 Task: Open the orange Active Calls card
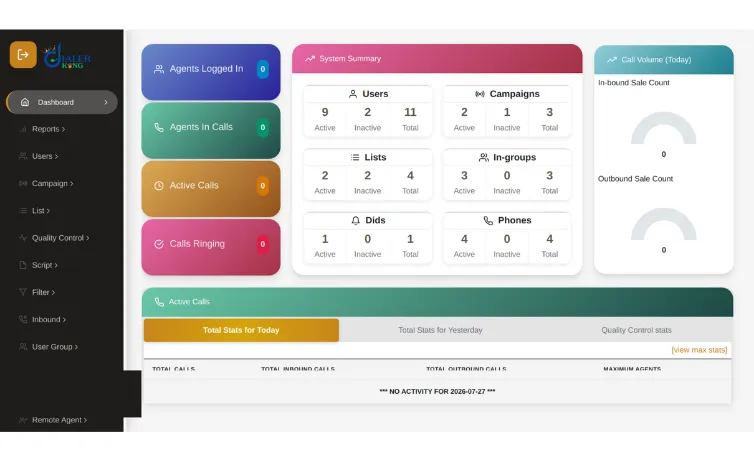tap(211, 188)
